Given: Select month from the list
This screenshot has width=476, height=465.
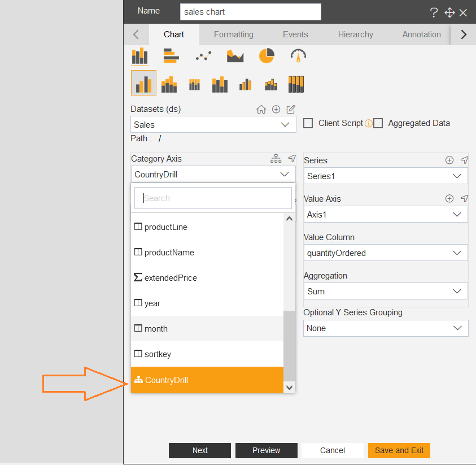Looking at the screenshot, I should click(x=207, y=329).
